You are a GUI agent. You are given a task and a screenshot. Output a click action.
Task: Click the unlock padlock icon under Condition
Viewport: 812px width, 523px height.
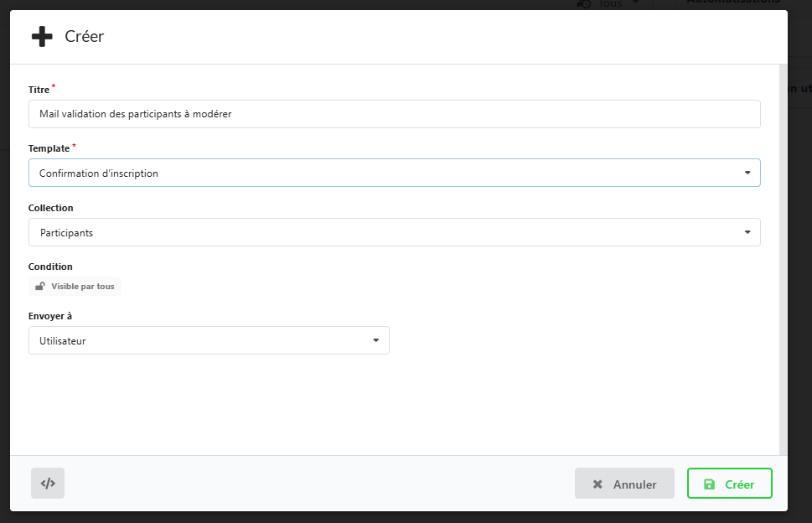(x=39, y=287)
